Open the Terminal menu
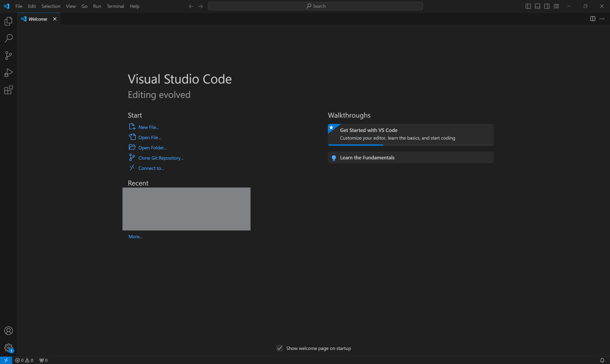Screen dimensions: 610x364 point(115,6)
